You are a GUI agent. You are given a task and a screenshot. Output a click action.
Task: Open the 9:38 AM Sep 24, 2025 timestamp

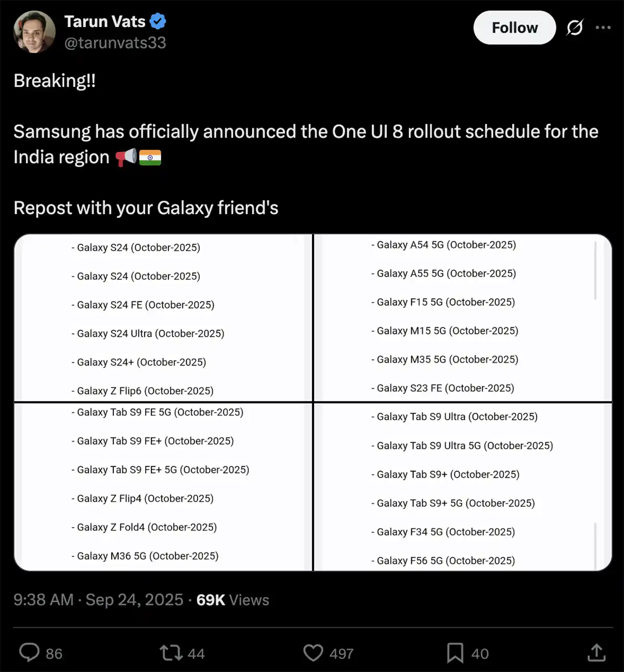click(98, 600)
